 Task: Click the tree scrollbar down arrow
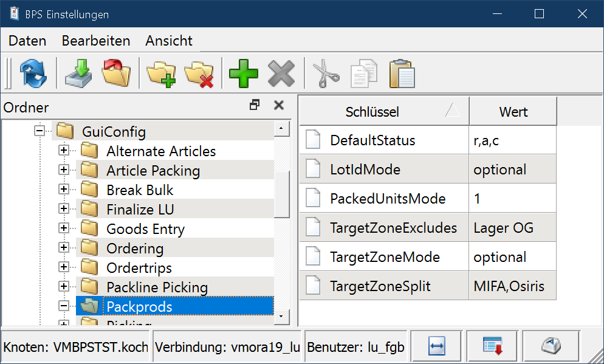tap(281, 317)
